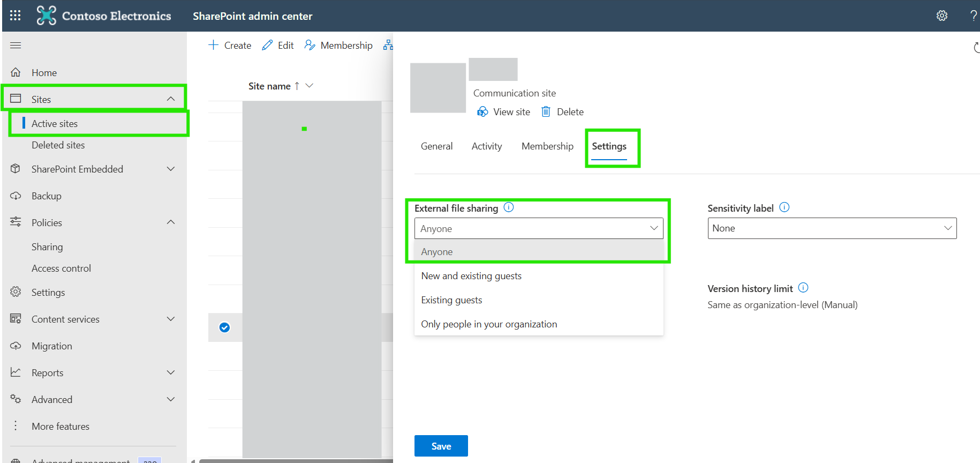Switch to the Settings tab
The width and height of the screenshot is (980, 463).
[609, 146]
